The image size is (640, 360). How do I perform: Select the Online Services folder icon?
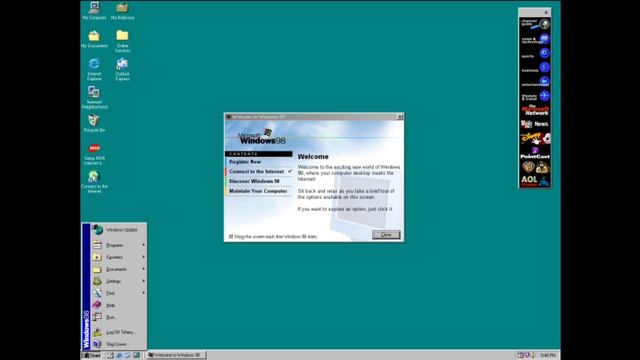122,41
